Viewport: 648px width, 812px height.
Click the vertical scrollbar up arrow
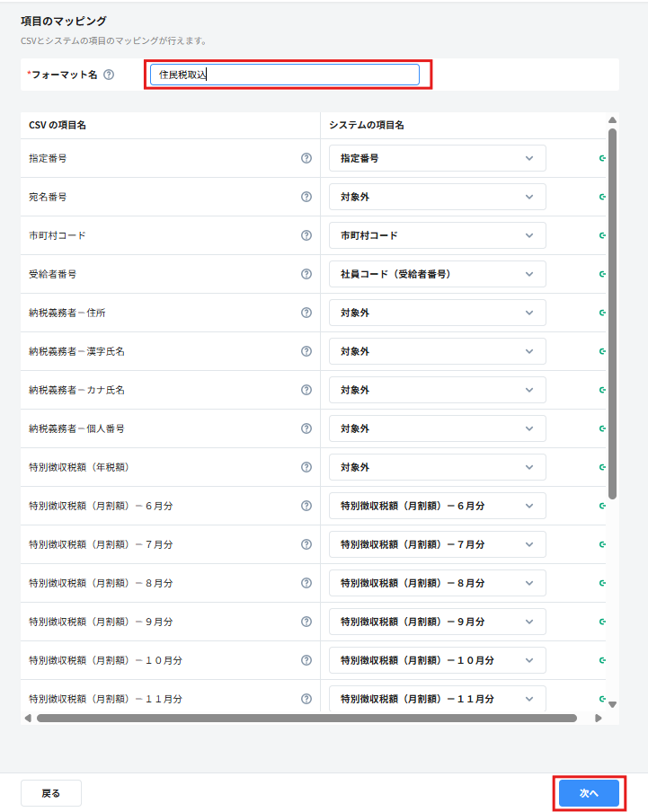coord(612,120)
